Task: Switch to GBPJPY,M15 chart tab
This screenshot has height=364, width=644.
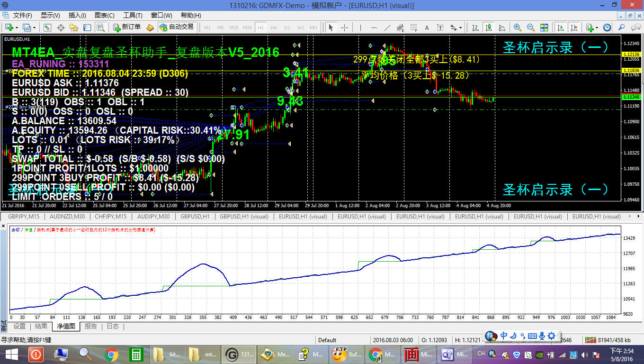Action: 24,216
